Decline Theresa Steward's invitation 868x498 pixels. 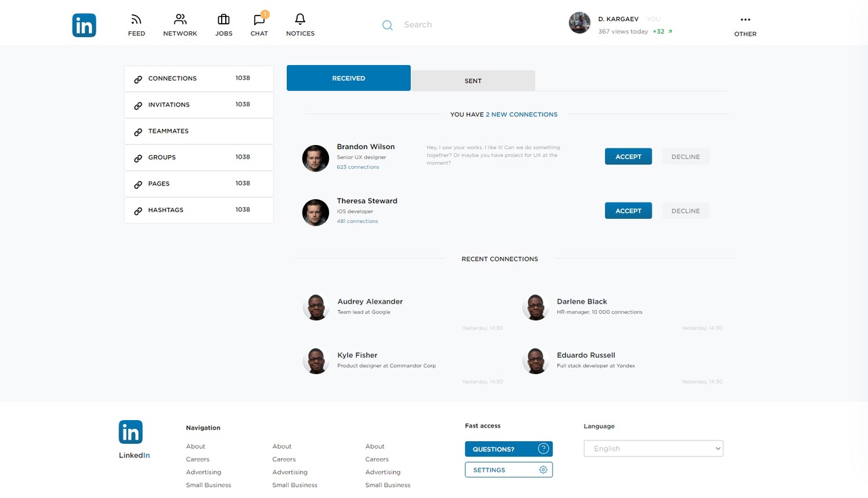[x=686, y=211]
